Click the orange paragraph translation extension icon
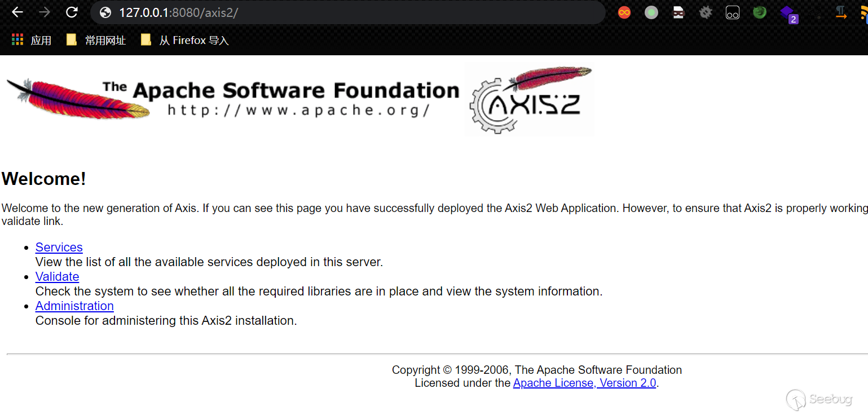Screen dimensions: 868x415 [841, 12]
